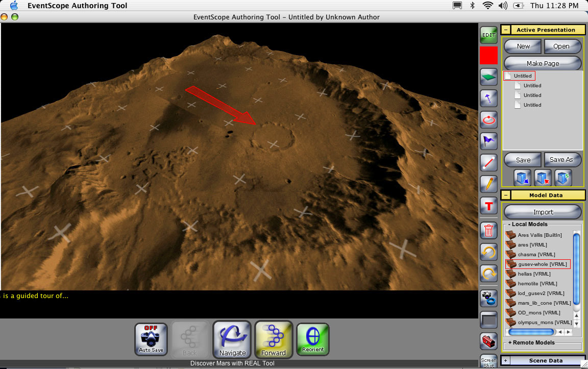Click the Make Page button
Image resolution: width=588 pixels, height=369 pixels.
pyautogui.click(x=543, y=63)
